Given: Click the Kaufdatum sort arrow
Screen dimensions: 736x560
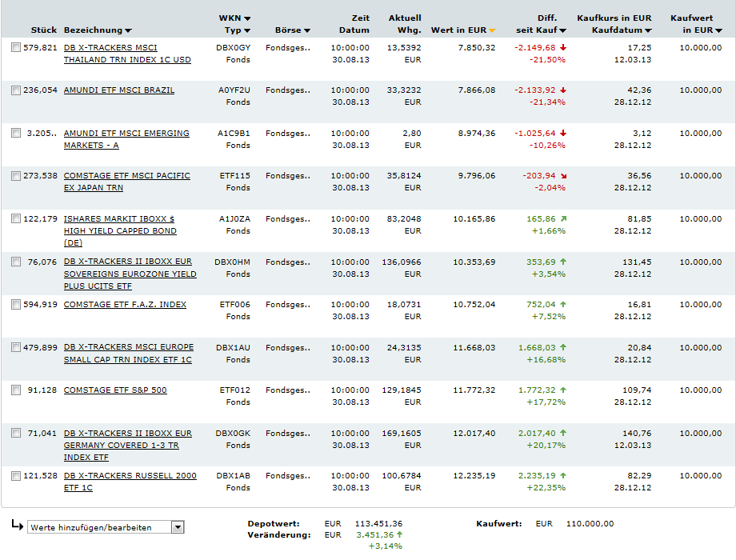Looking at the screenshot, I should (x=648, y=30).
